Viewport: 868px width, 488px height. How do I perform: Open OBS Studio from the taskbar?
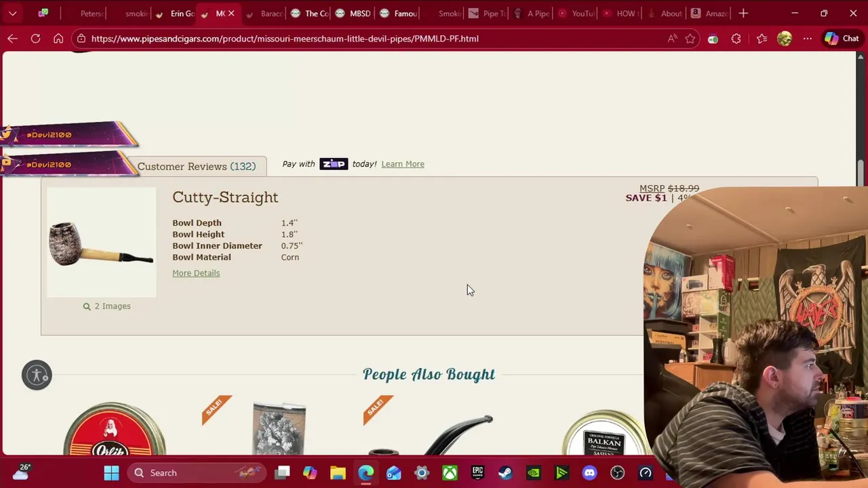pos(617,473)
